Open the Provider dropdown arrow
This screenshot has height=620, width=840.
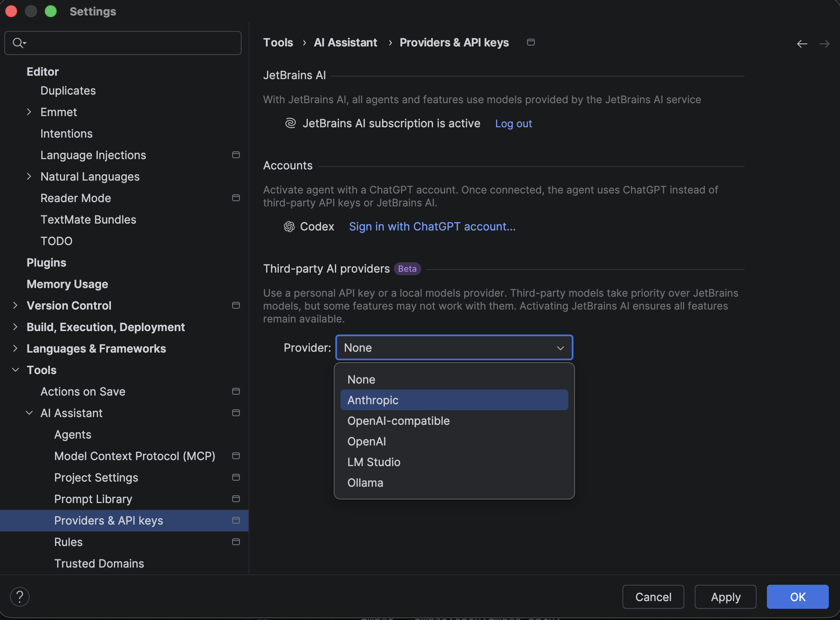560,348
